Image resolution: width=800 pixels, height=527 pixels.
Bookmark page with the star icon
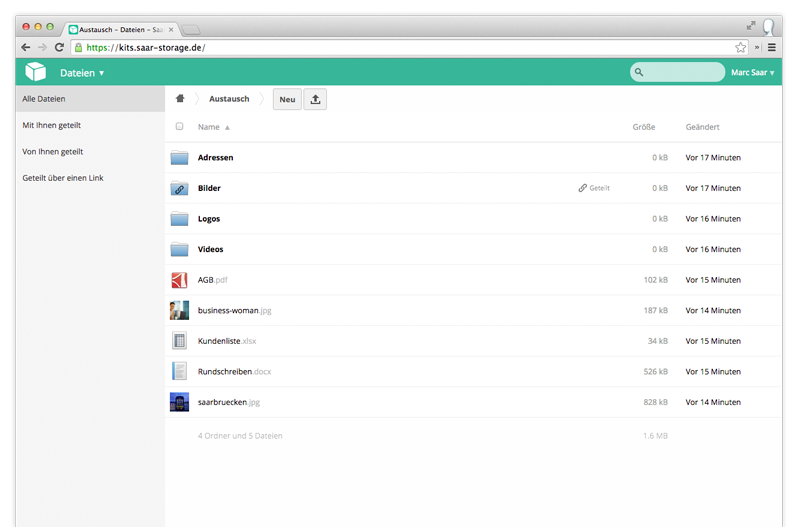[740, 47]
